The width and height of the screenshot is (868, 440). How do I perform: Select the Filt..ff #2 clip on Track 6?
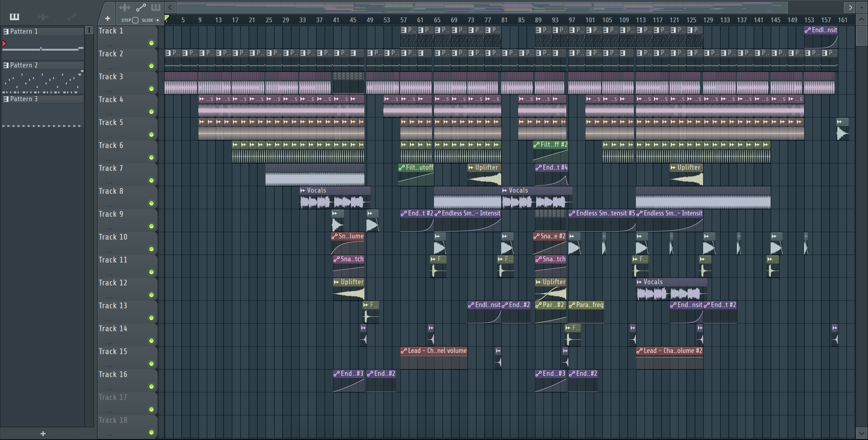pos(551,152)
